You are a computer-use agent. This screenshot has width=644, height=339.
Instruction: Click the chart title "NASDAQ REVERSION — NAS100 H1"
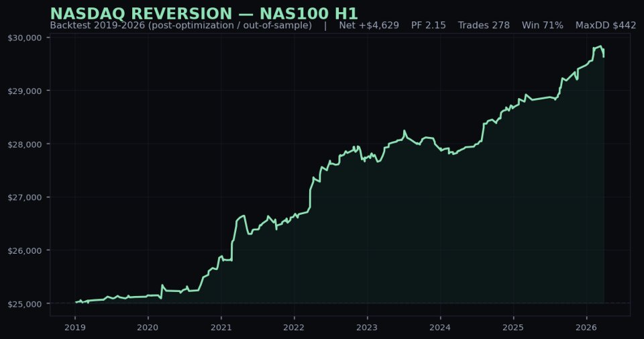point(204,13)
